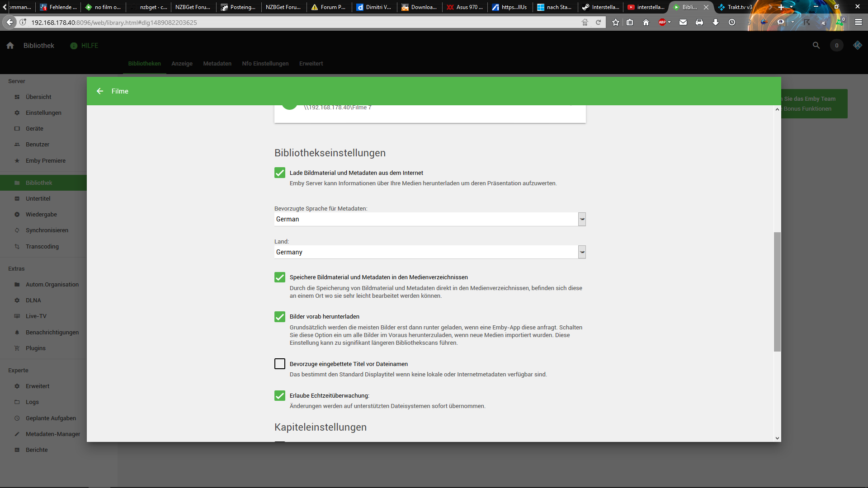Click the green HILFE info icon
Screen dimensions: 868x488
tap(74, 46)
